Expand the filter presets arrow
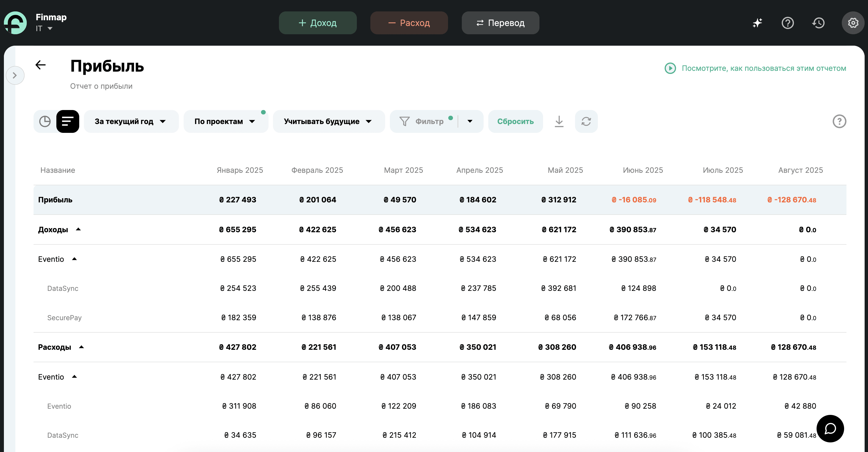This screenshot has height=452, width=868. point(470,121)
